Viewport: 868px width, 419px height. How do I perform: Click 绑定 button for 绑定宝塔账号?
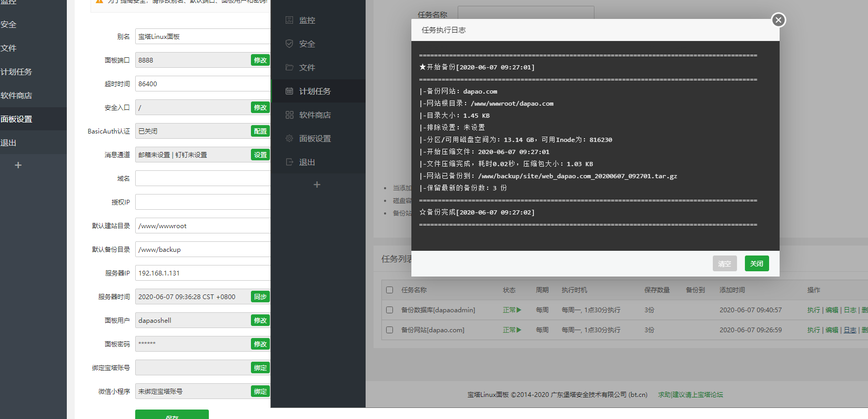(260, 367)
